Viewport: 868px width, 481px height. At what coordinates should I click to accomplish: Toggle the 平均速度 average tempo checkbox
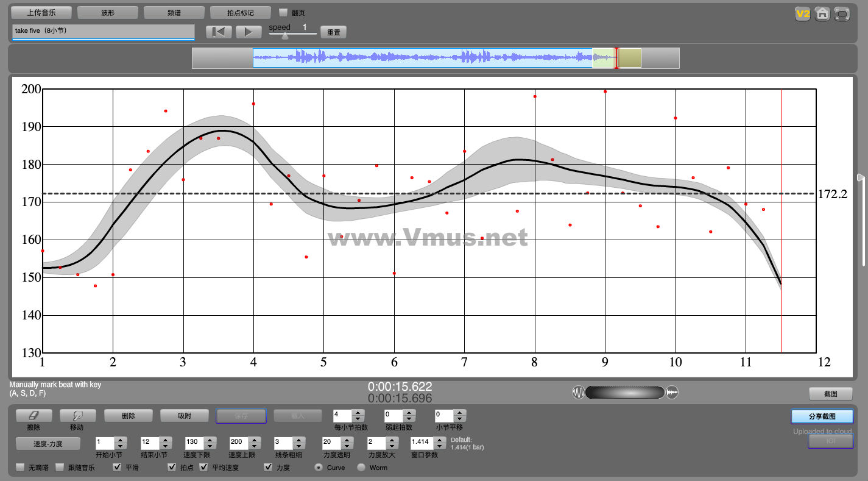[x=203, y=468]
